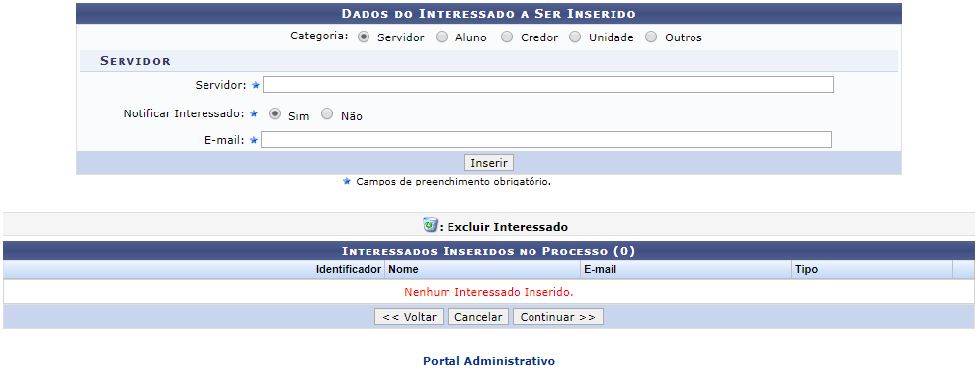Choose the Credor category option

pos(506,37)
